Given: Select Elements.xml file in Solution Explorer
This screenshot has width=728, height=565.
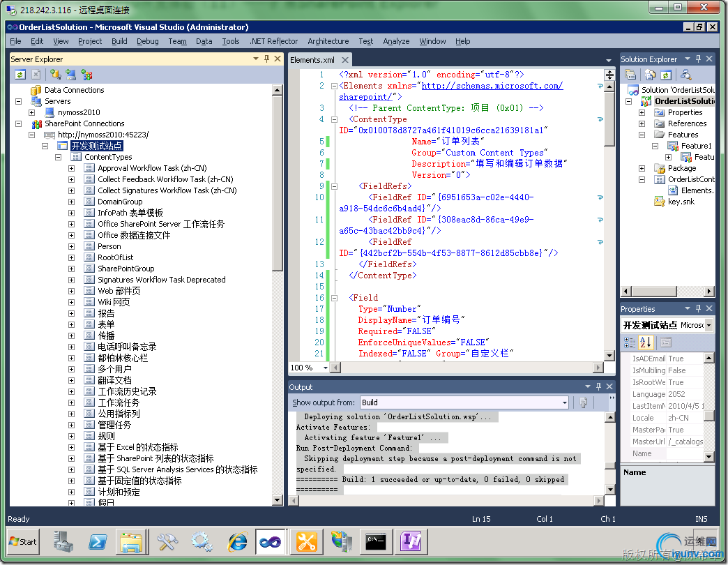Looking at the screenshot, I should tap(697, 190).
